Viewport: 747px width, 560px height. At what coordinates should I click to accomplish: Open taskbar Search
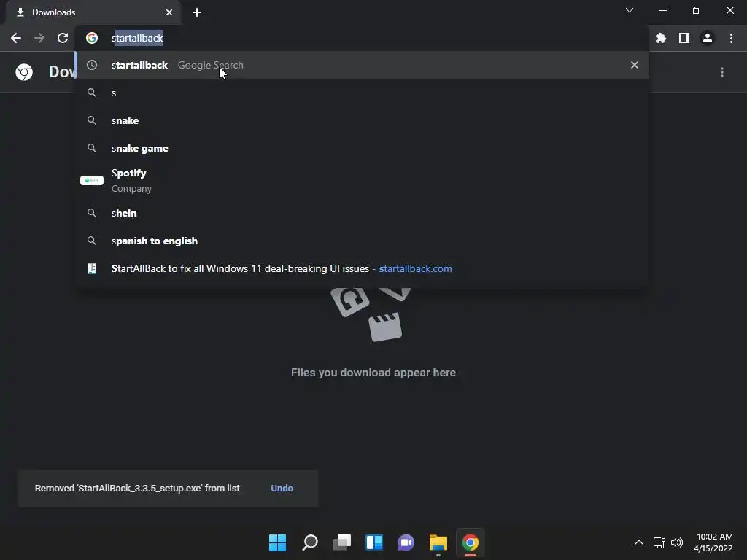(x=309, y=542)
